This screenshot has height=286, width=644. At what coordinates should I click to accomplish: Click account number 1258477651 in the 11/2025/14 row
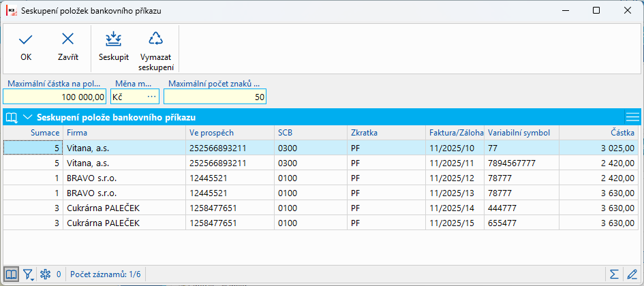point(230,208)
